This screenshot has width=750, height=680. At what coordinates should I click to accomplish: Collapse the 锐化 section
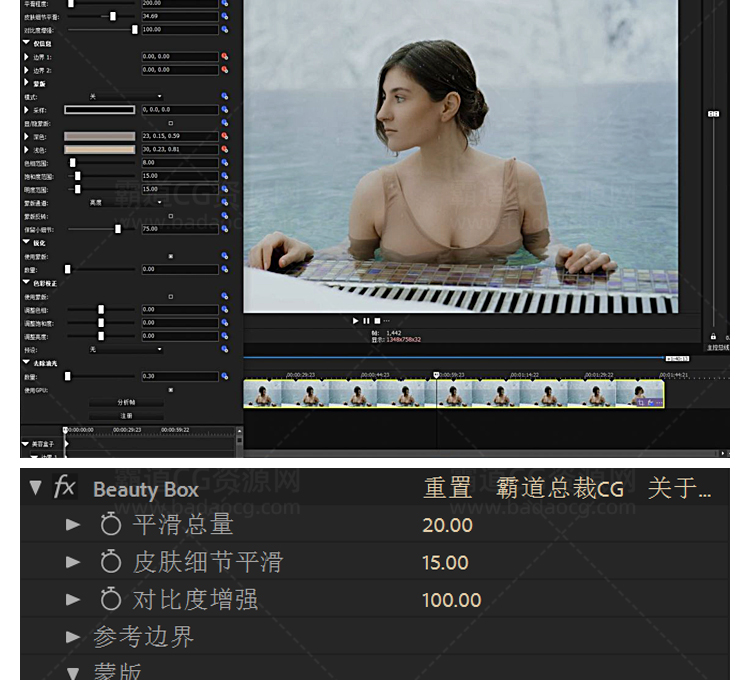tap(26, 242)
